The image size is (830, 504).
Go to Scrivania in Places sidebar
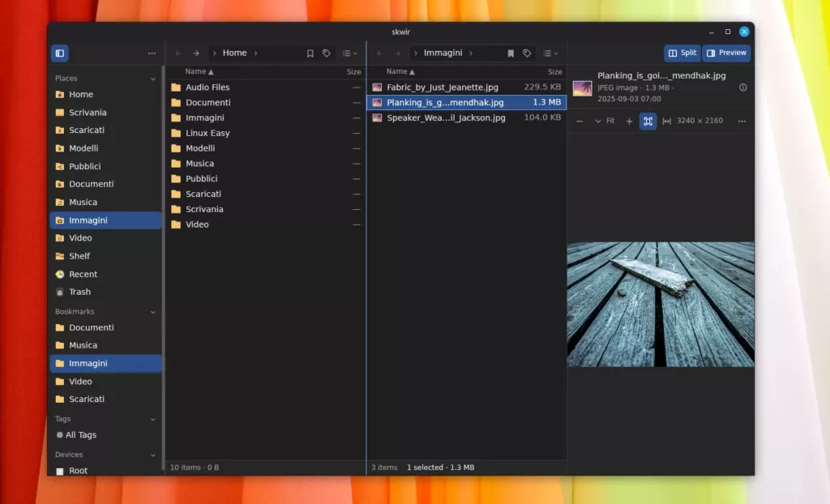(105, 113)
